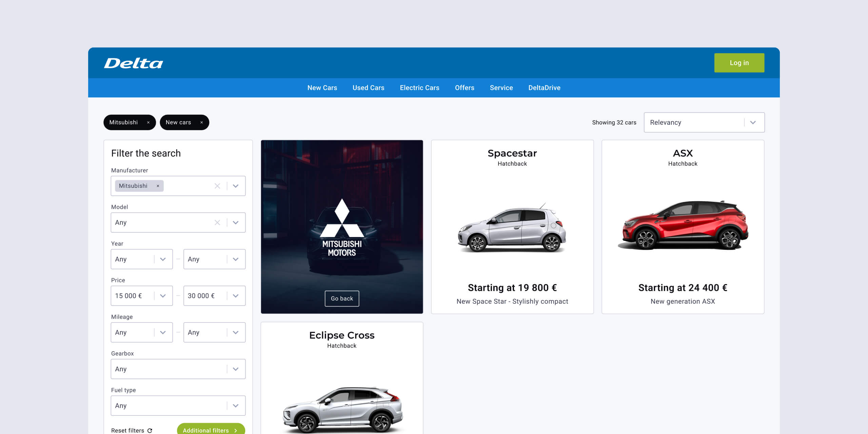Image resolution: width=868 pixels, height=434 pixels.
Task: Click the Additional filters button
Action: (x=211, y=429)
